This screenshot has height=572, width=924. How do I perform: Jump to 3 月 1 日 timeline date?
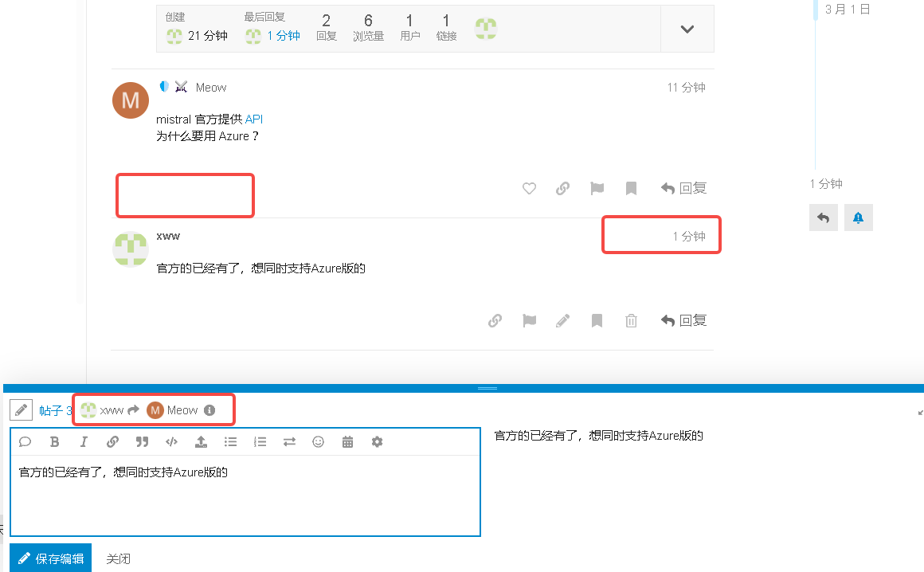click(x=848, y=10)
